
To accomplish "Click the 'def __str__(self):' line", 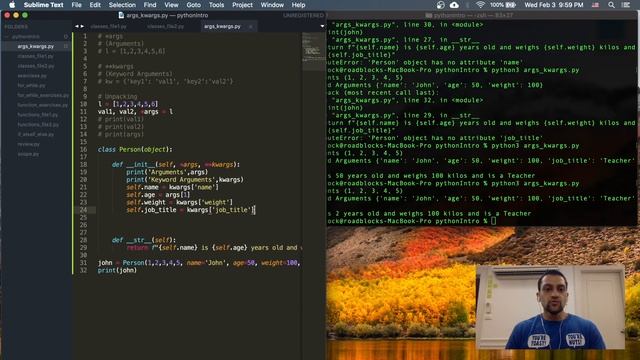I will pyautogui.click(x=144, y=240).
